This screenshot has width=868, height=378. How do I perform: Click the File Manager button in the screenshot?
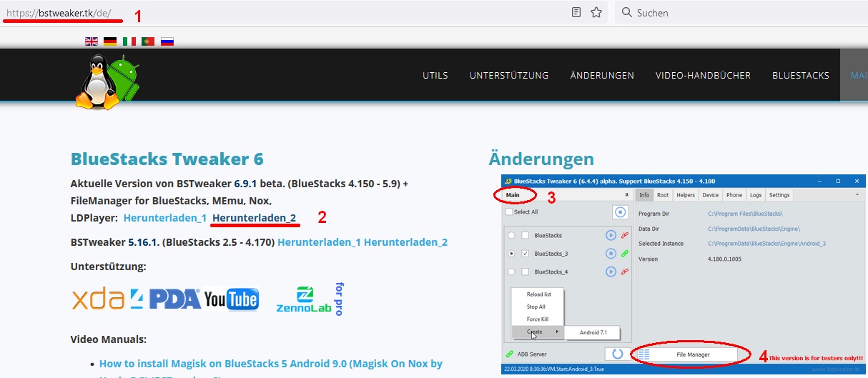pyautogui.click(x=694, y=354)
